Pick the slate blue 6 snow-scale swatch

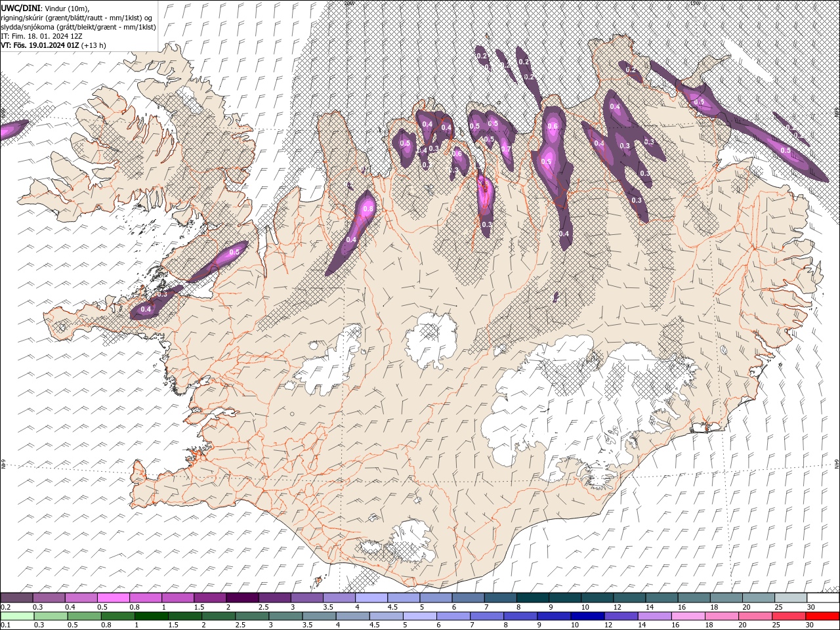coord(469,598)
